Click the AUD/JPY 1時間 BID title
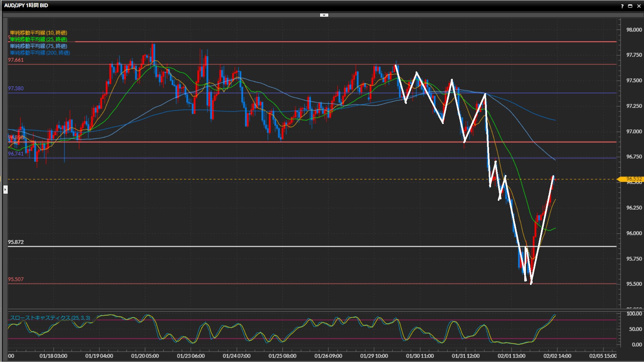Screen dimensions: 644x362 pyautogui.click(x=26, y=5)
